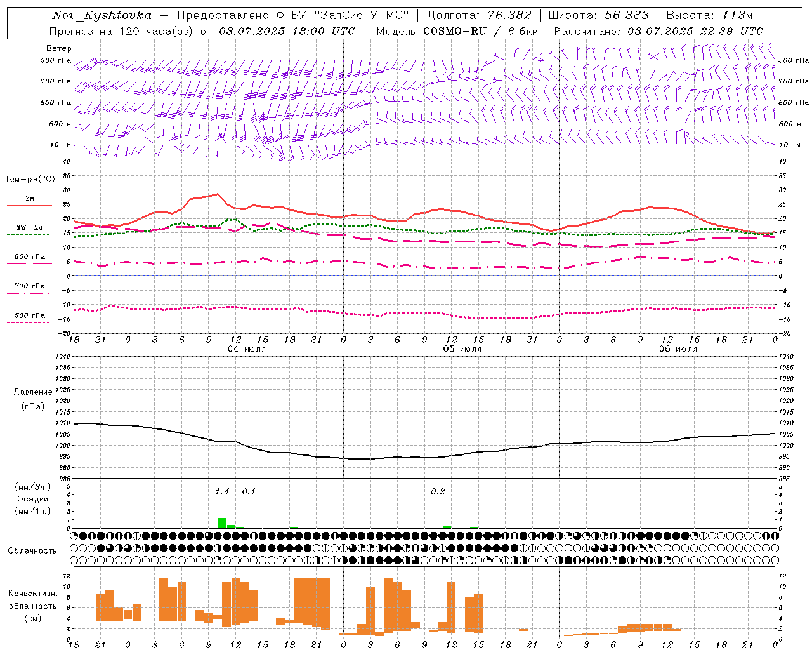The image size is (812, 650).
Task: Click the 04 июля date label
Action: coord(247,349)
